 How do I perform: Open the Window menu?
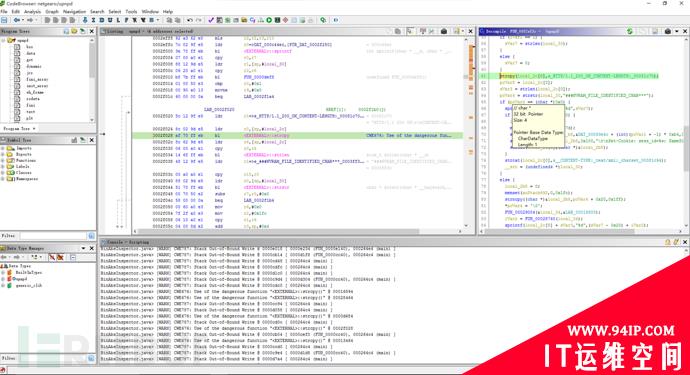[x=150, y=11]
